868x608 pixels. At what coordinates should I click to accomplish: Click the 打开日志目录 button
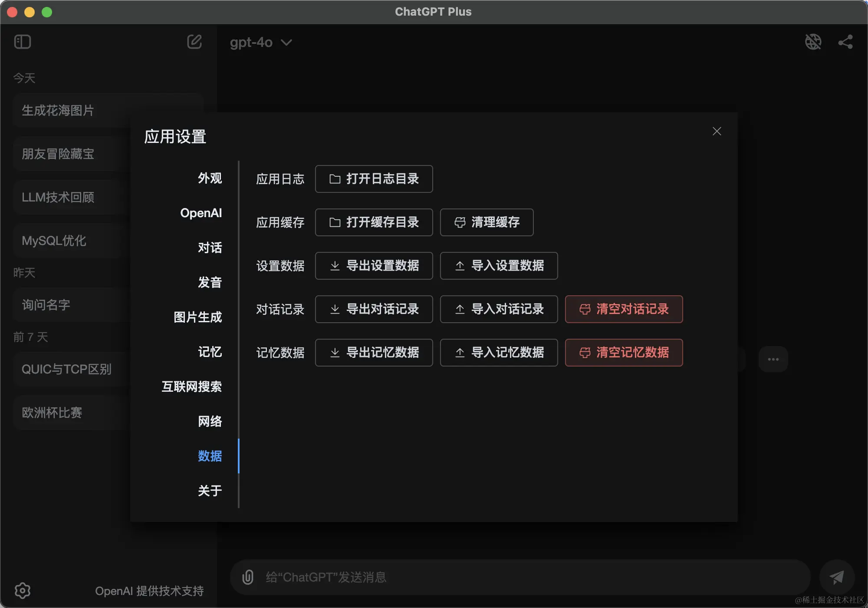(374, 179)
